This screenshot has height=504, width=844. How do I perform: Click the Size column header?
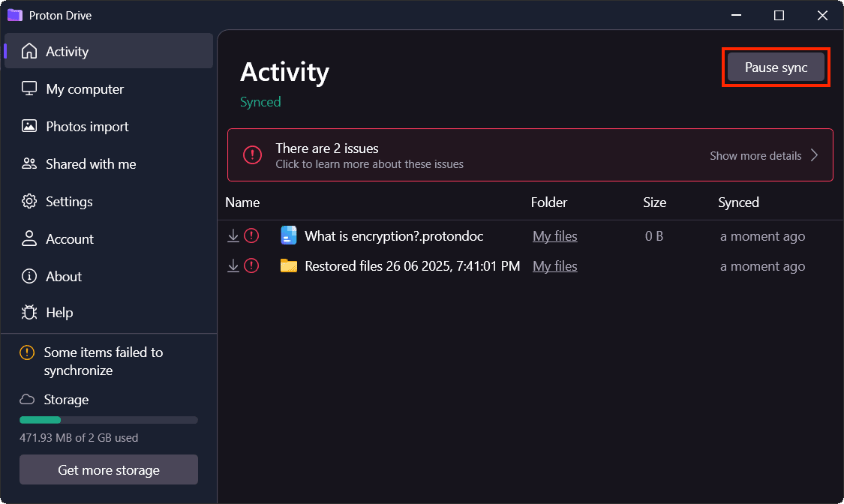[654, 202]
